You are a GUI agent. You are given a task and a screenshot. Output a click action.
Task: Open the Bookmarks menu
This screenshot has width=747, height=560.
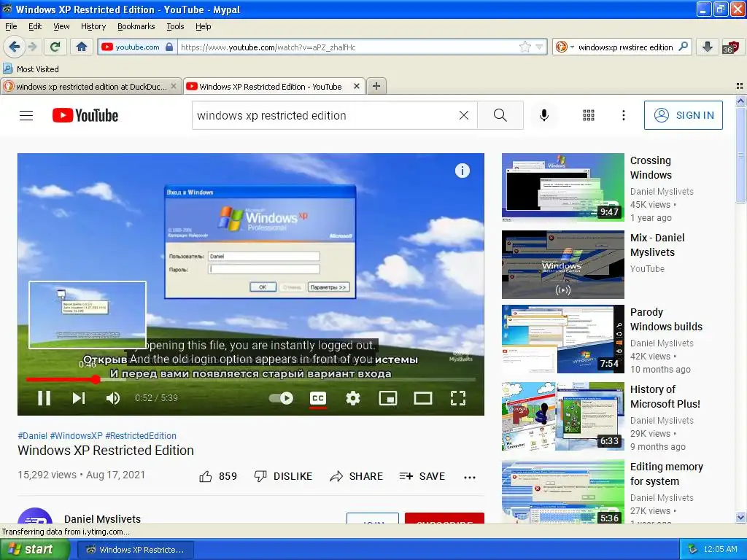click(136, 26)
